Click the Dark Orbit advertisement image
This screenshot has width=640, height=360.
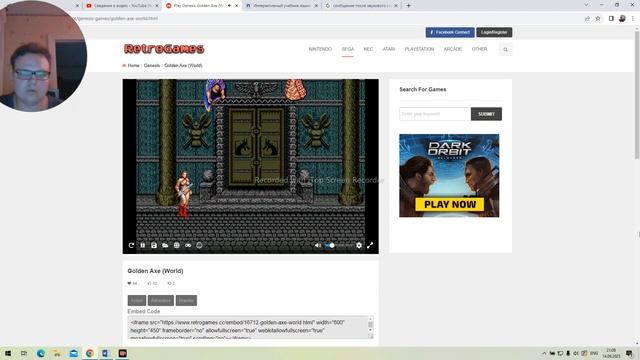tap(449, 176)
